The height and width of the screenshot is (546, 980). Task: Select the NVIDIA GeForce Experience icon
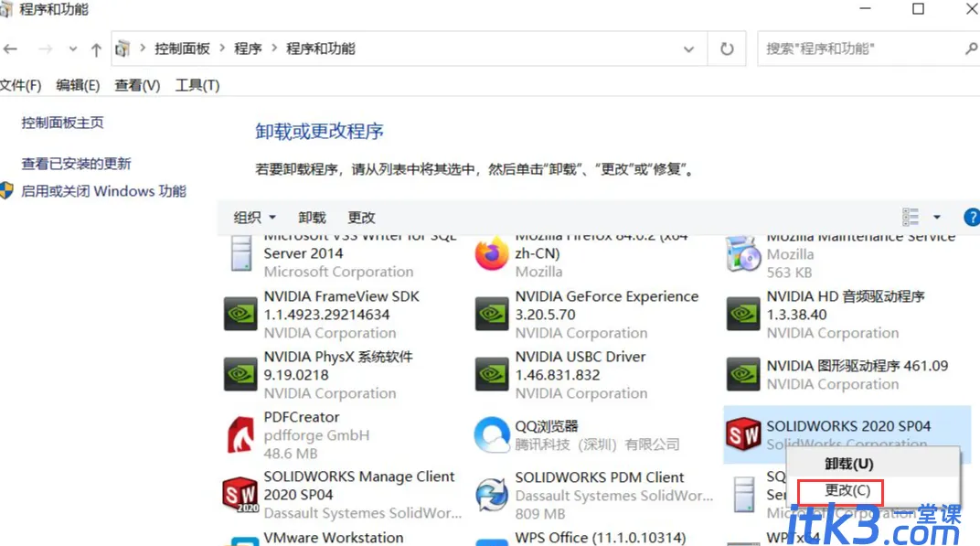(492, 314)
